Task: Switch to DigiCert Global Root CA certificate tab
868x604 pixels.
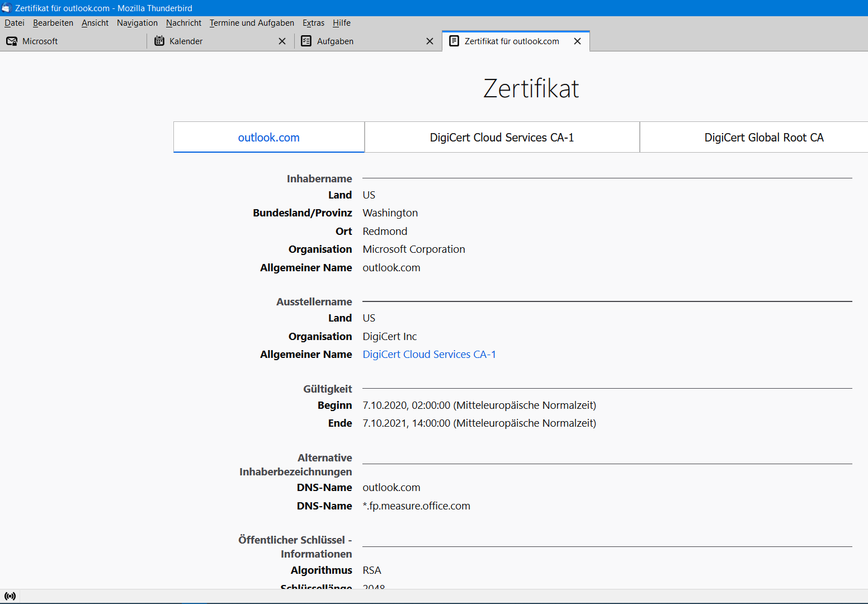Action: point(763,138)
